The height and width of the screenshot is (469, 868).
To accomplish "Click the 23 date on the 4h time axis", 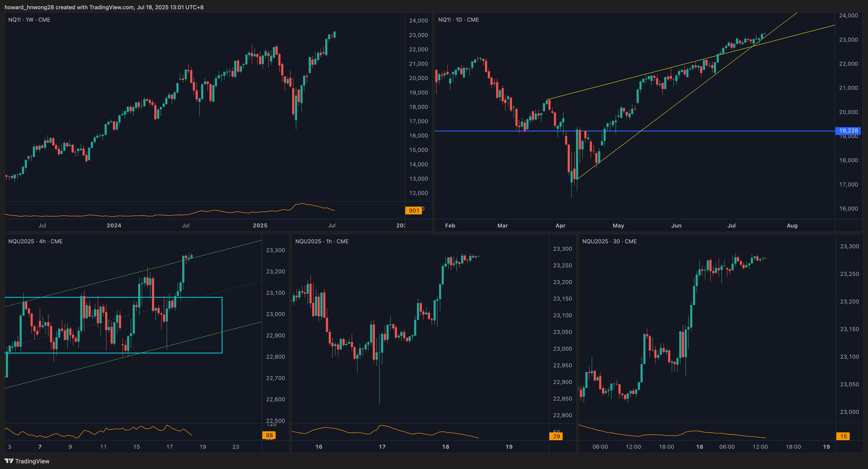I will click(236, 447).
